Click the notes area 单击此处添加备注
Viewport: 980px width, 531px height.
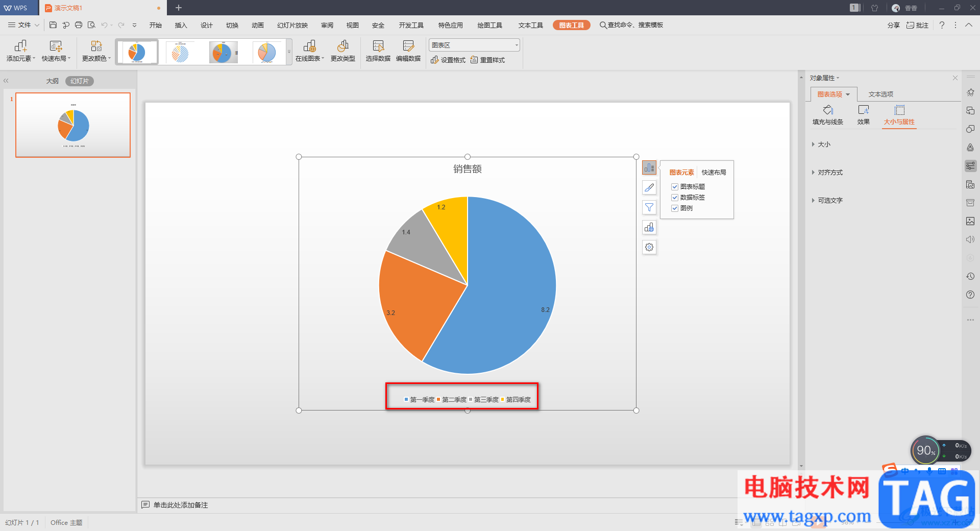pos(181,505)
